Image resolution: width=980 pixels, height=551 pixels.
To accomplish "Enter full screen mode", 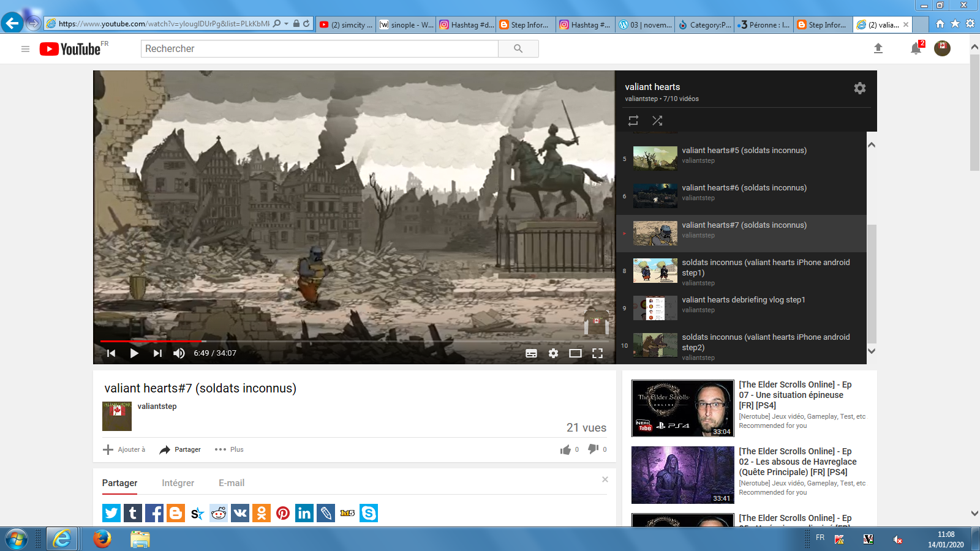I will (x=597, y=353).
